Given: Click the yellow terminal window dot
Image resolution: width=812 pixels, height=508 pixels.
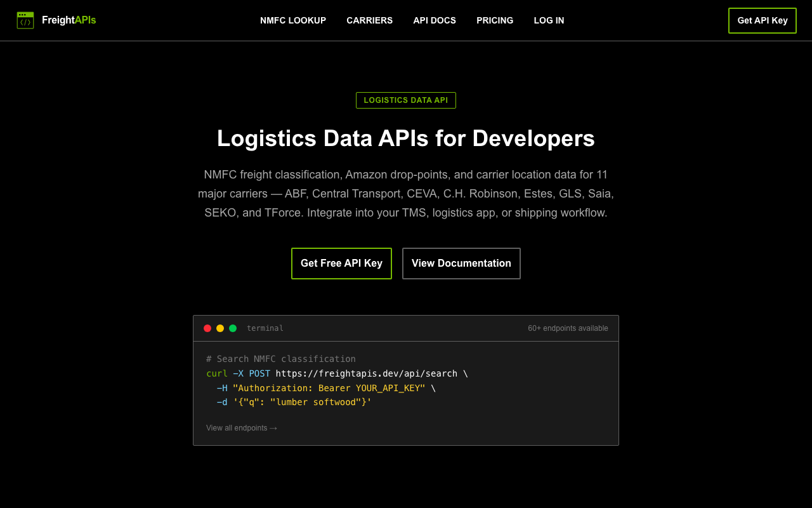Looking at the screenshot, I should 220,328.
